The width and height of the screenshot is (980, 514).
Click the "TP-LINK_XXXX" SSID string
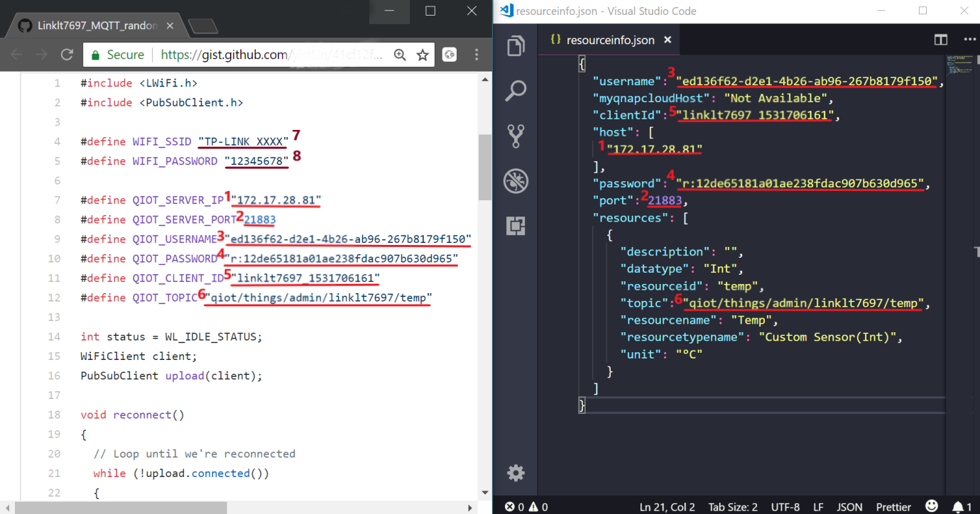point(244,141)
